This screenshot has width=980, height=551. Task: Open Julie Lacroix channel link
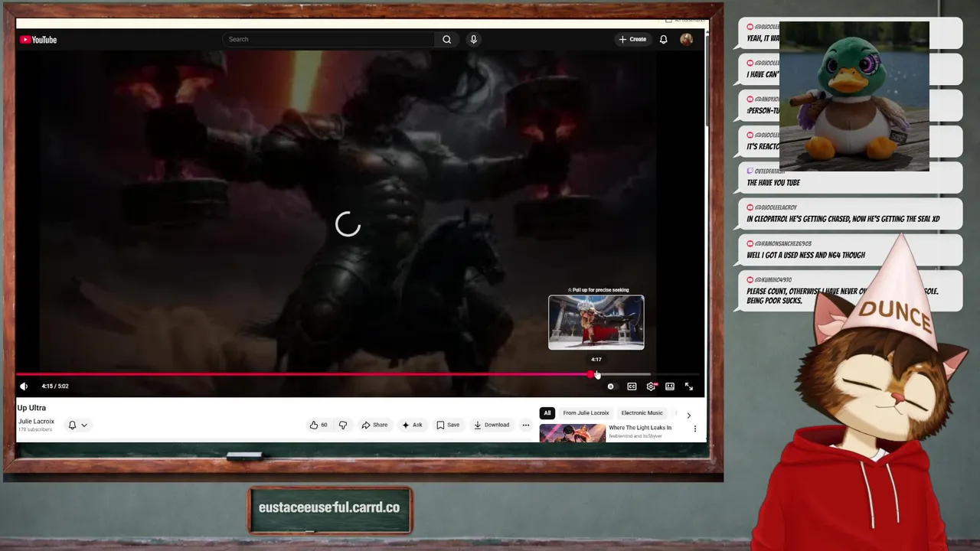tap(36, 421)
